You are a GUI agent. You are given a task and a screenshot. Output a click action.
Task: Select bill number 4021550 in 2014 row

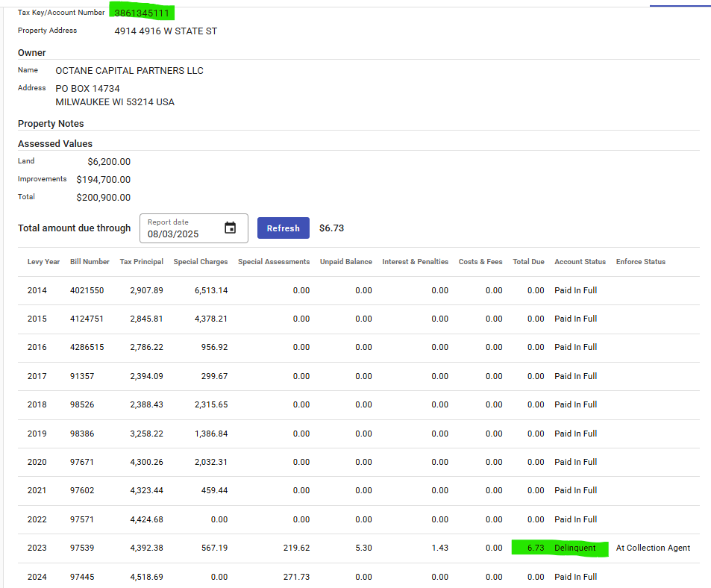[x=87, y=290]
